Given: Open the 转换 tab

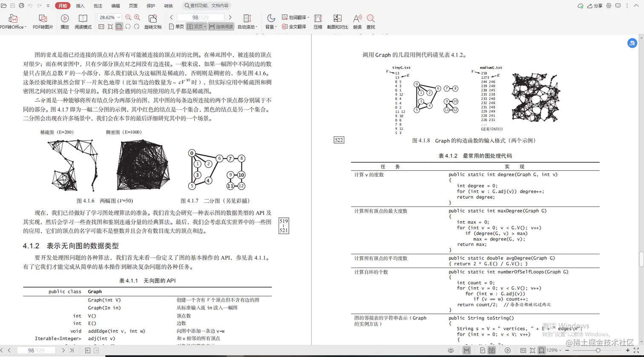Looking at the screenshot, I should (x=169, y=6).
